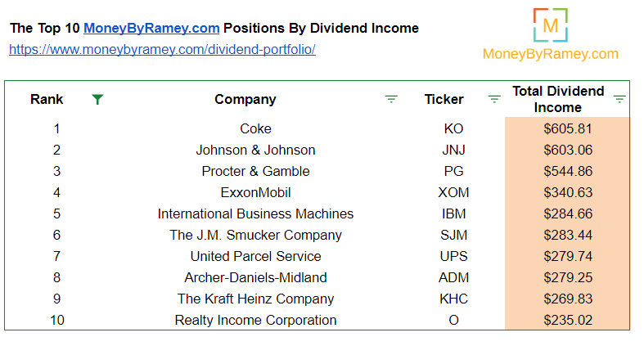Screen dimensions: 644x346
Task: Open the MoneyByRamey.com title hyperlink
Action: (151, 28)
